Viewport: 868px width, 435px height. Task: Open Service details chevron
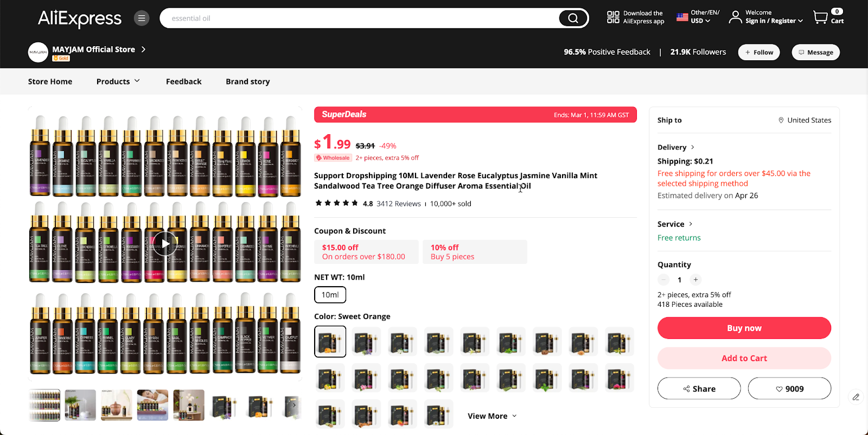pyautogui.click(x=691, y=224)
